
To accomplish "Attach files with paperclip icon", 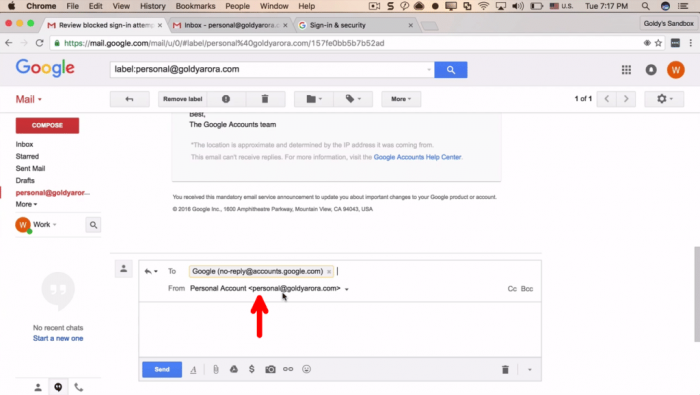I will [216, 370].
